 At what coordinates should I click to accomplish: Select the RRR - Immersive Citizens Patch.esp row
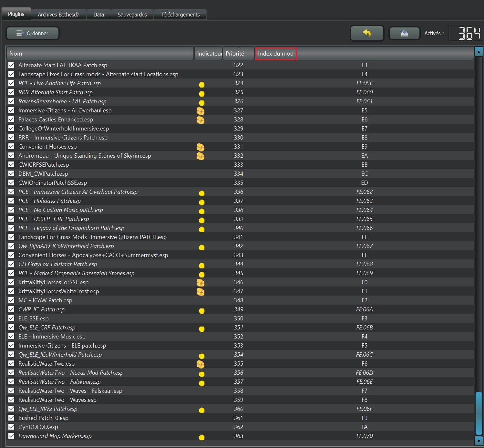240,137
